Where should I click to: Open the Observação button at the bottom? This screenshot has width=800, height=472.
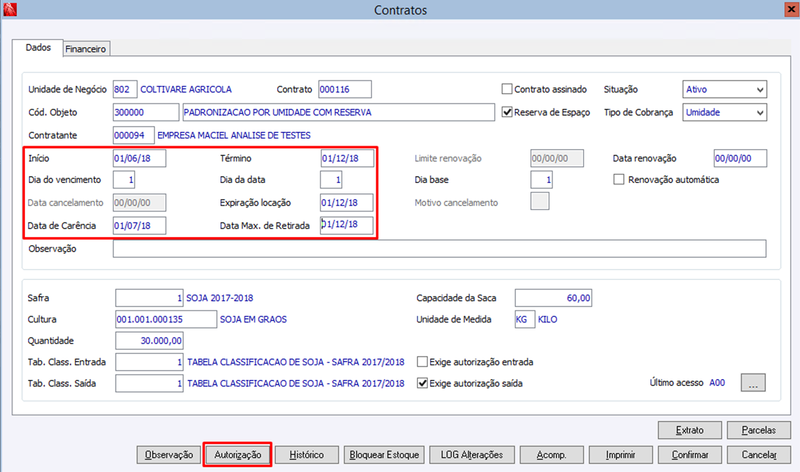[x=168, y=455]
